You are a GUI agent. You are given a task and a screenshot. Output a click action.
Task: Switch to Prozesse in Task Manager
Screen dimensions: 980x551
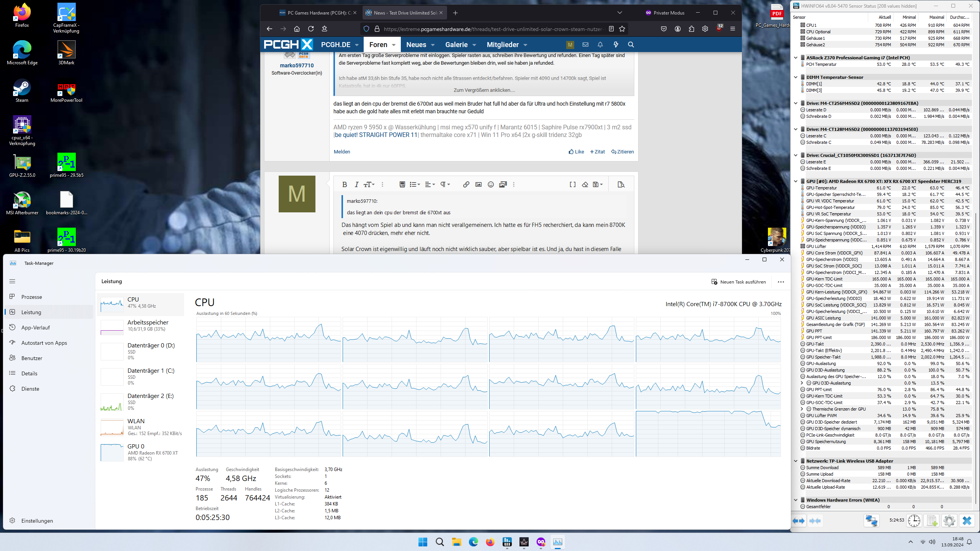click(32, 297)
